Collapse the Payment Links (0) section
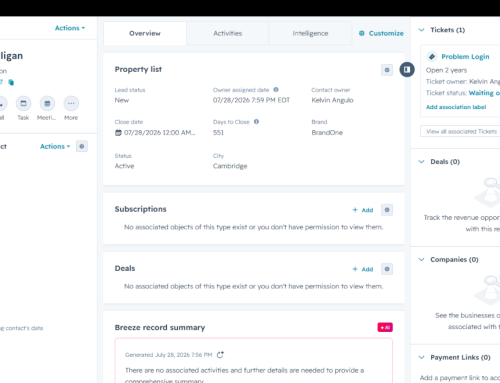 coord(421,357)
